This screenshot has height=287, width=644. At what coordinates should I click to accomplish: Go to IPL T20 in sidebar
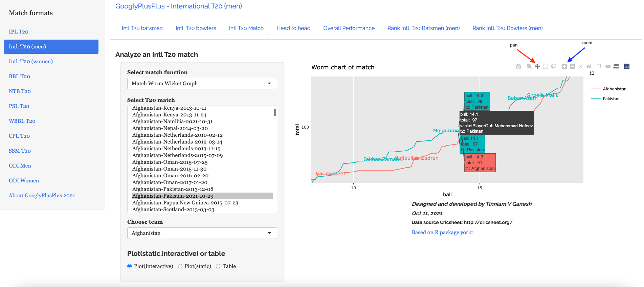(19, 32)
